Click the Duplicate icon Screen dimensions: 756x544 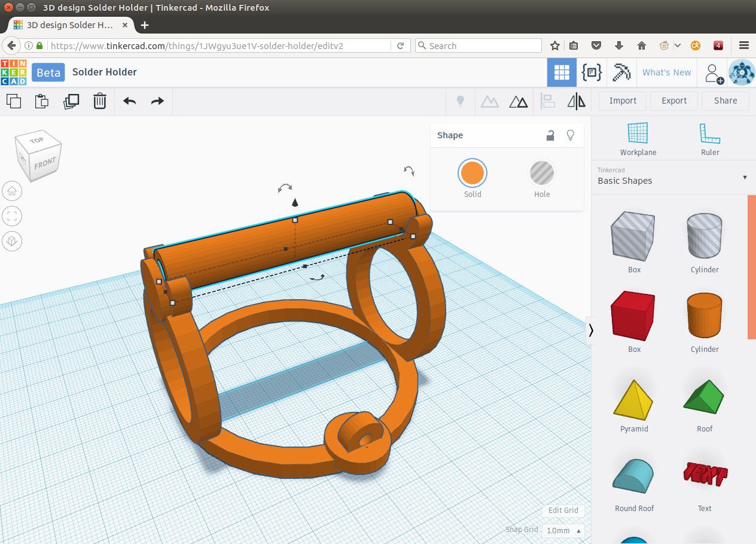click(x=71, y=101)
